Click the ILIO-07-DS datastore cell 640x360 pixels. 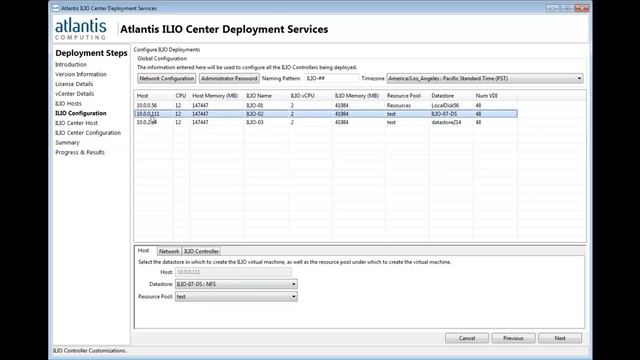[444, 114]
